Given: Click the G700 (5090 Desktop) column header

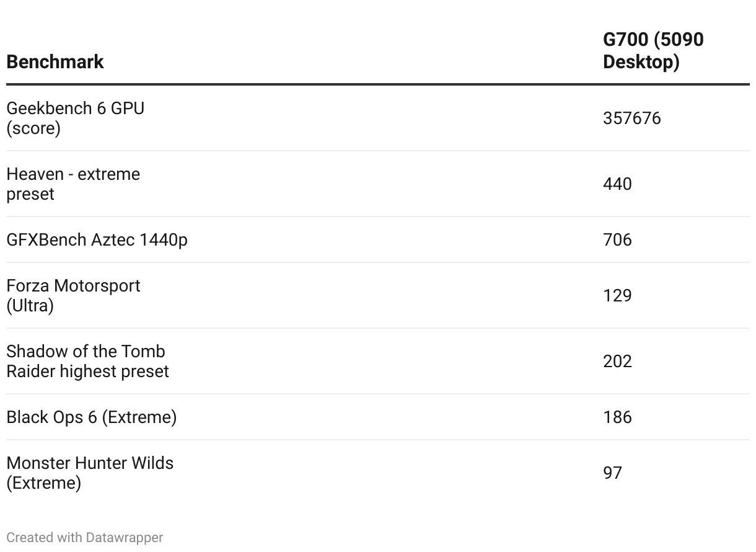Looking at the screenshot, I should [653, 51].
